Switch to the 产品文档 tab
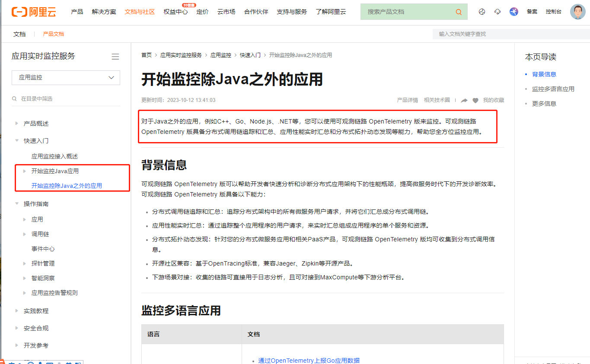 (x=53, y=34)
